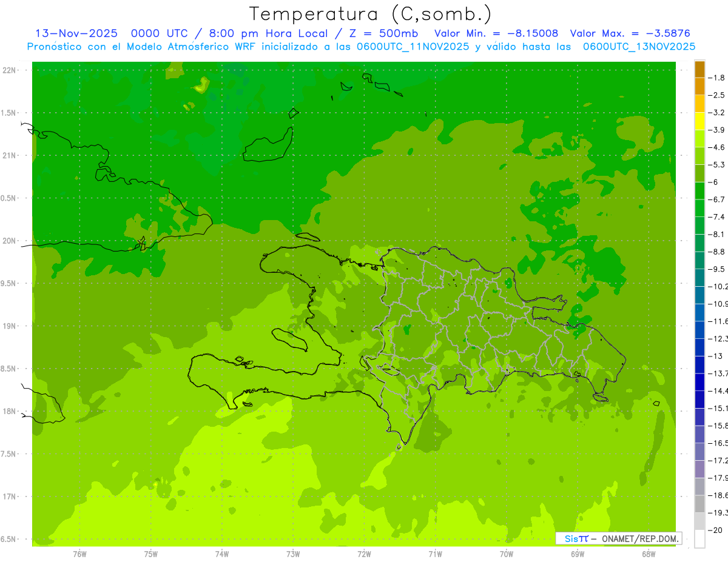Click the "-3.9" color bar label
The width and height of the screenshot is (728, 562).
[x=717, y=130]
